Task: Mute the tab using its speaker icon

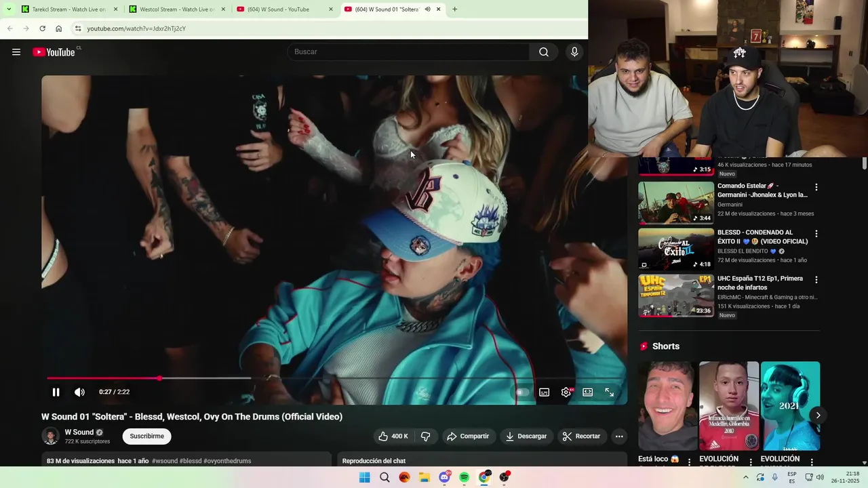Action: [427, 9]
